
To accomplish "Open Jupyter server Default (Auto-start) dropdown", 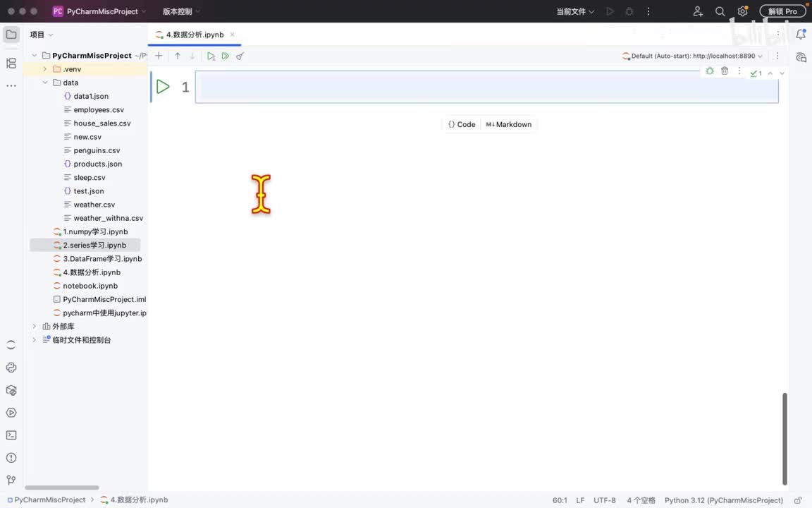I will pos(692,56).
